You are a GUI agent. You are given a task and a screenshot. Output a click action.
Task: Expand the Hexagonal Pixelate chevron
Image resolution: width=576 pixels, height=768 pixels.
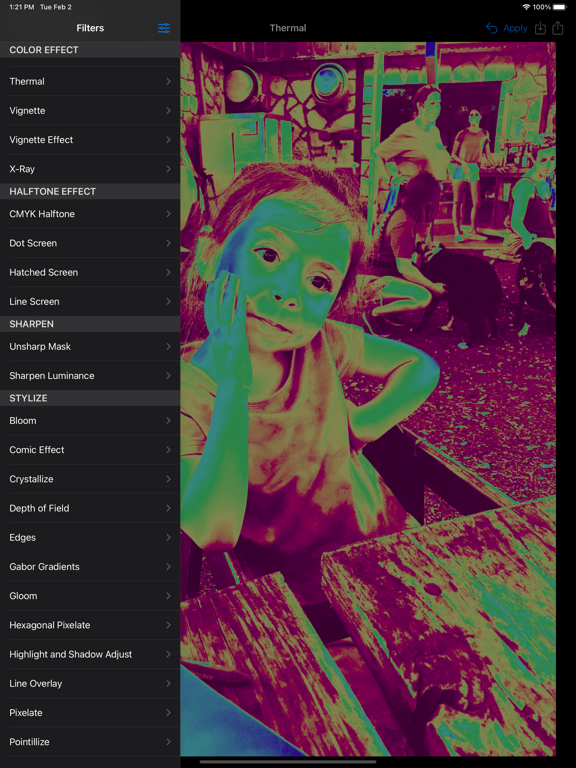pos(168,625)
